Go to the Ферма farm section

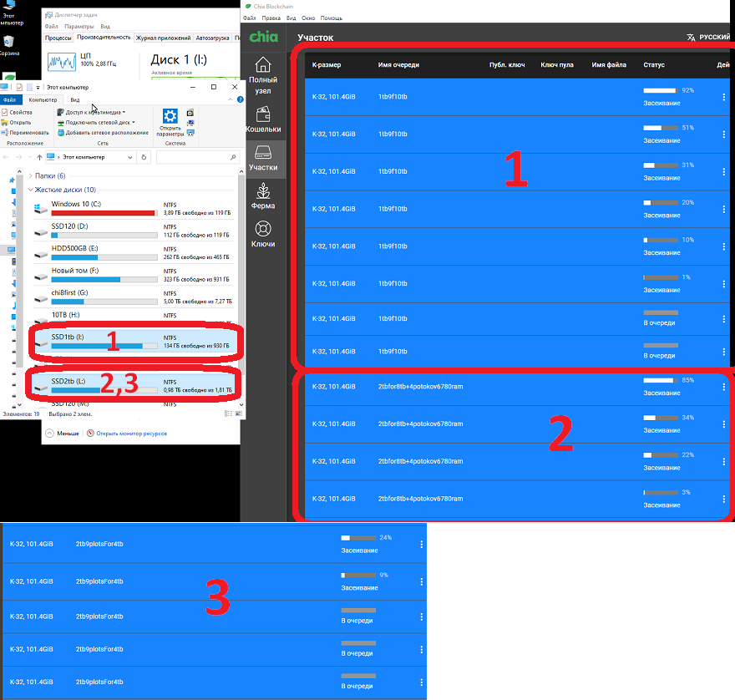263,196
